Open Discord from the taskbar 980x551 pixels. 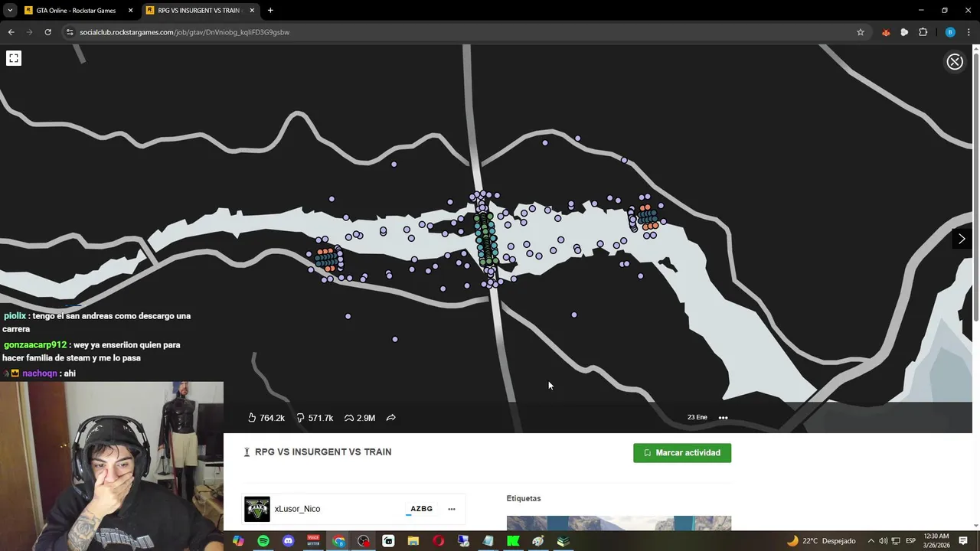tap(289, 541)
